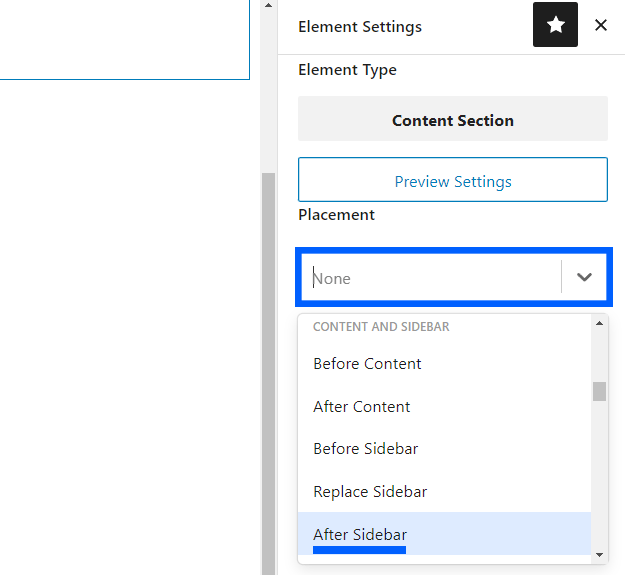Image resolution: width=625 pixels, height=575 pixels.
Task: Click the placement list scrollbar thumb
Action: [599, 391]
